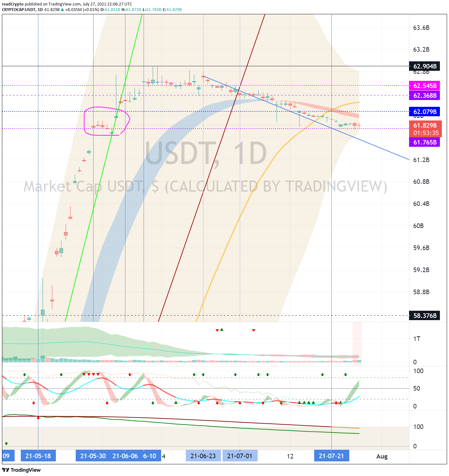
Task: Click the 63.6B axis tick
Action: point(421,28)
